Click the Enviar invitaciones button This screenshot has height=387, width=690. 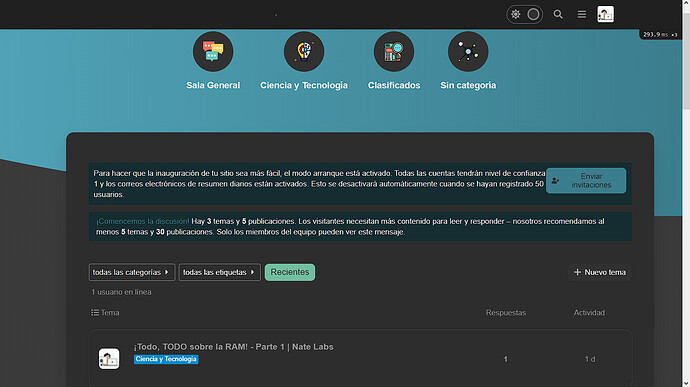tap(586, 181)
